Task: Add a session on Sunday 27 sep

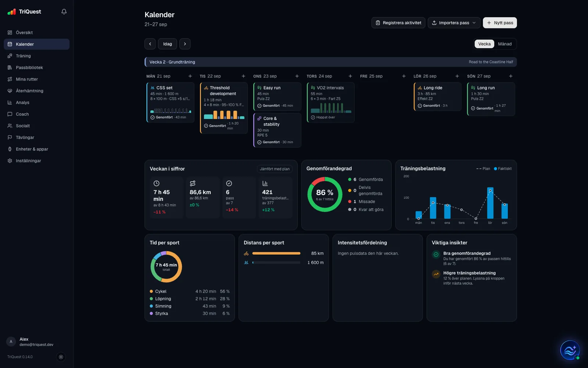Action: pos(511,76)
